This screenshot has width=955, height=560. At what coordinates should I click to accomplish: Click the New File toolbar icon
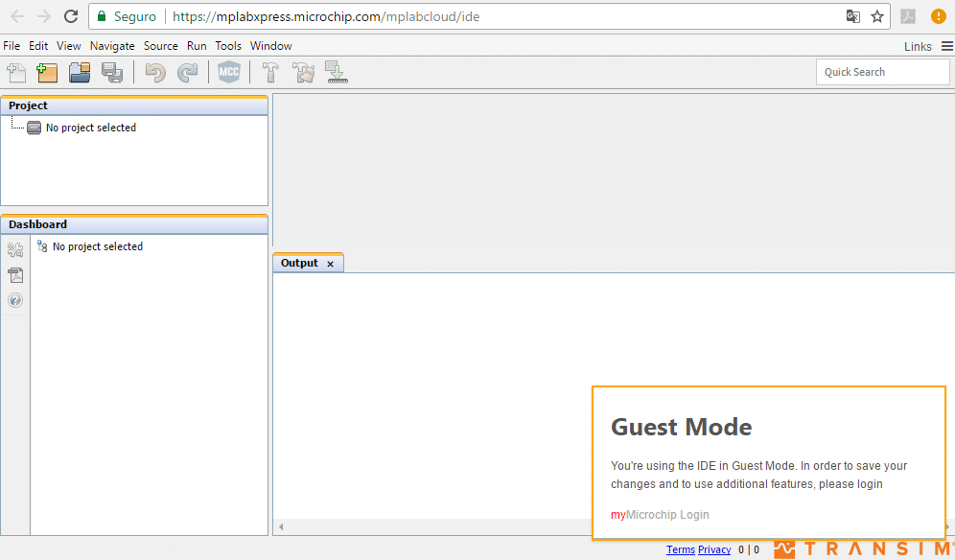tap(16, 72)
